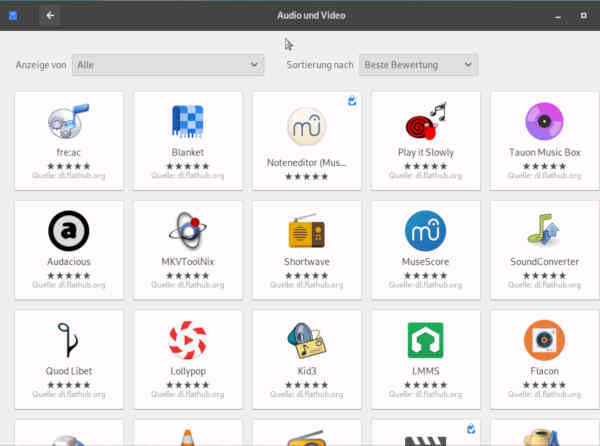
Task: Open the Shortwave radio icon
Action: pos(307,231)
